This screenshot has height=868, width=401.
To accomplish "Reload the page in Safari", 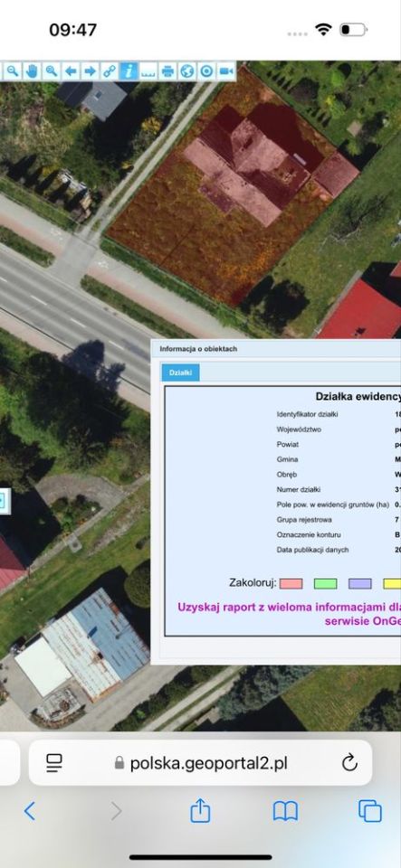I will tap(349, 763).
